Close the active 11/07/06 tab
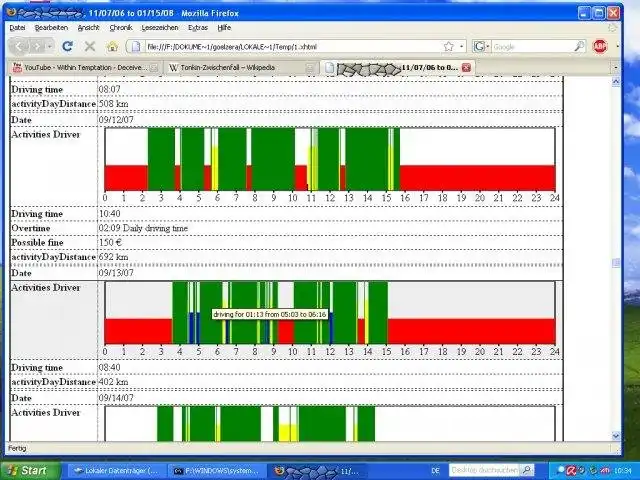The width and height of the screenshot is (640, 480). coord(467,68)
